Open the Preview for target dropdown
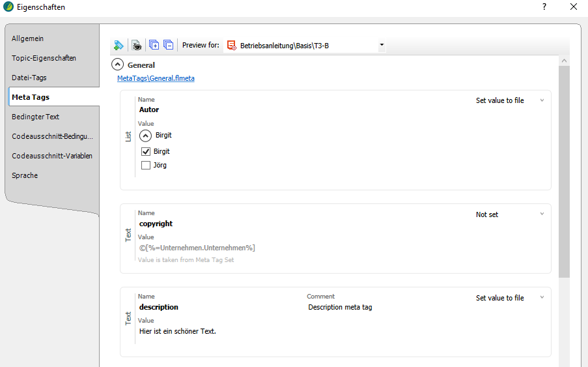 (x=382, y=46)
